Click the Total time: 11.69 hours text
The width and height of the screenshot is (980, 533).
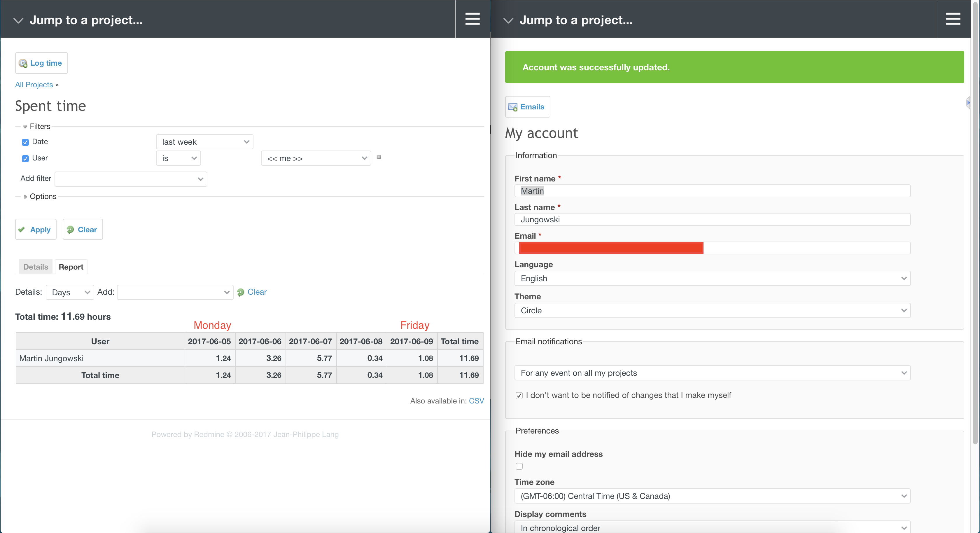click(63, 317)
